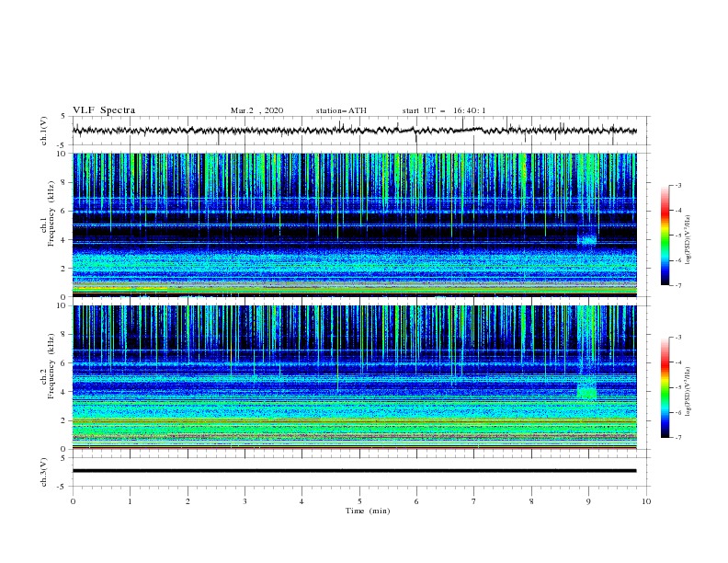The height and width of the screenshot is (563, 728).
Task: Click the ch.1 'Frequency (kHz)' axis label
Action: coord(51,213)
